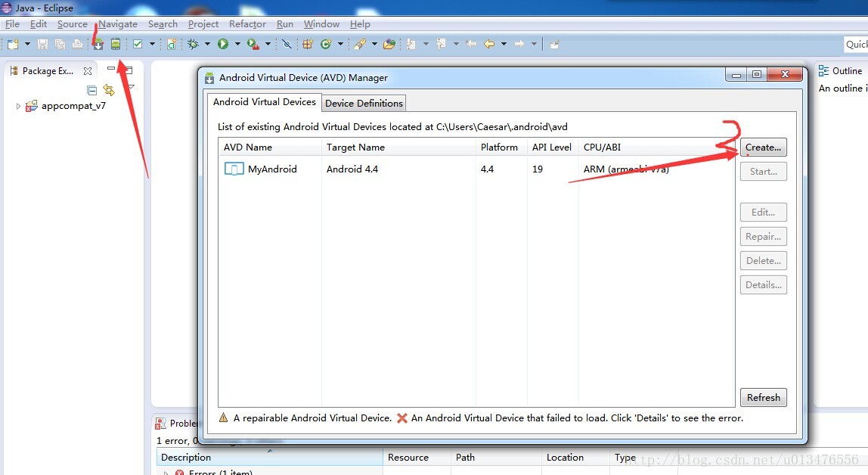This screenshot has height=475, width=868.
Task: Click the Run External Tools icon
Action: pyautogui.click(x=253, y=45)
